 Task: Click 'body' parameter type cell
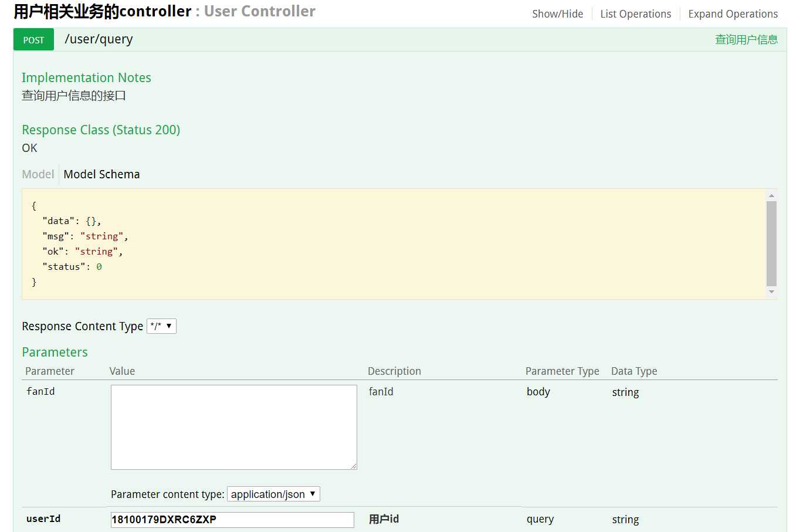point(538,392)
